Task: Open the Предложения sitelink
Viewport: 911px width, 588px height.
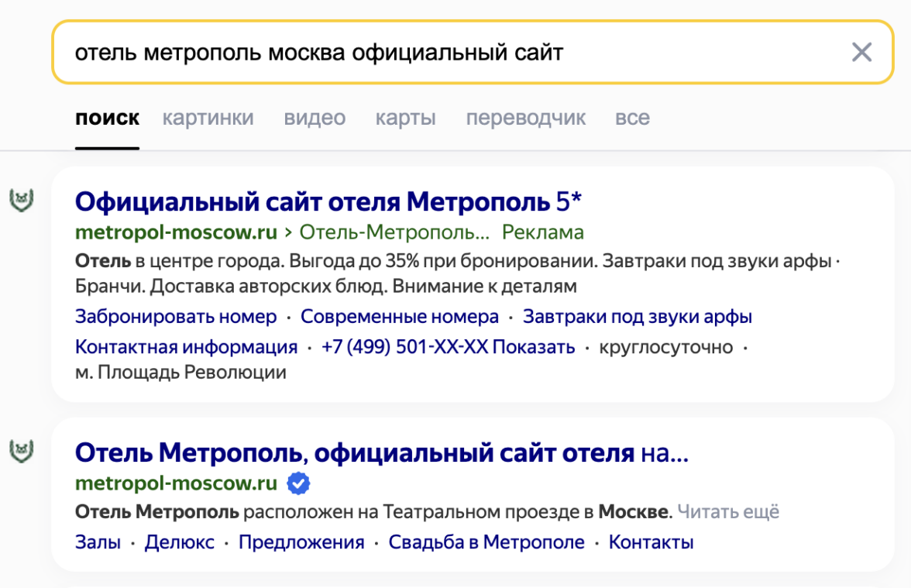Action: [301, 542]
